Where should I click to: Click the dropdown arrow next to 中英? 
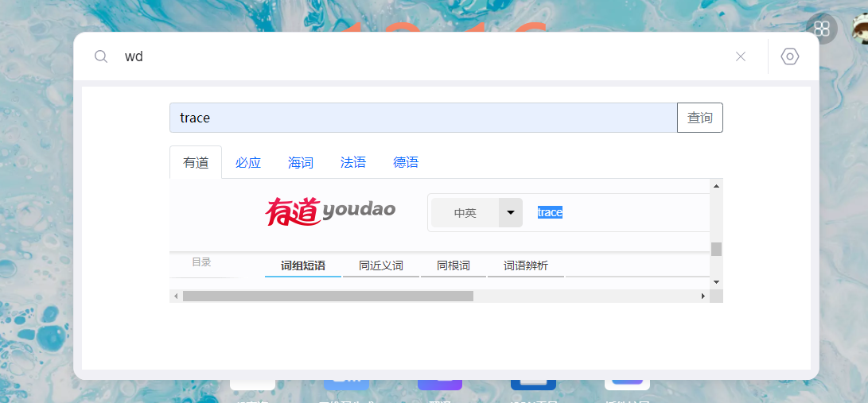[x=511, y=213]
